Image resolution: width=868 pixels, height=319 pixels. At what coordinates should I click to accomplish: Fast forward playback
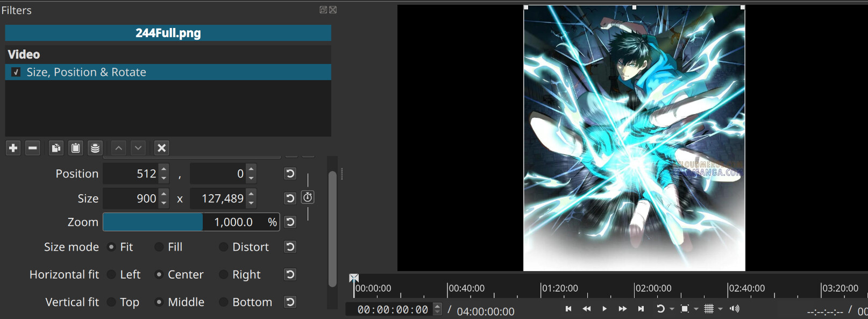[623, 309]
